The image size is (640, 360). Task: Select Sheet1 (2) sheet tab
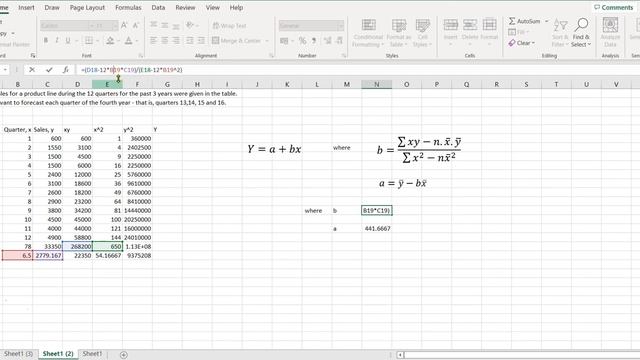[x=58, y=354]
